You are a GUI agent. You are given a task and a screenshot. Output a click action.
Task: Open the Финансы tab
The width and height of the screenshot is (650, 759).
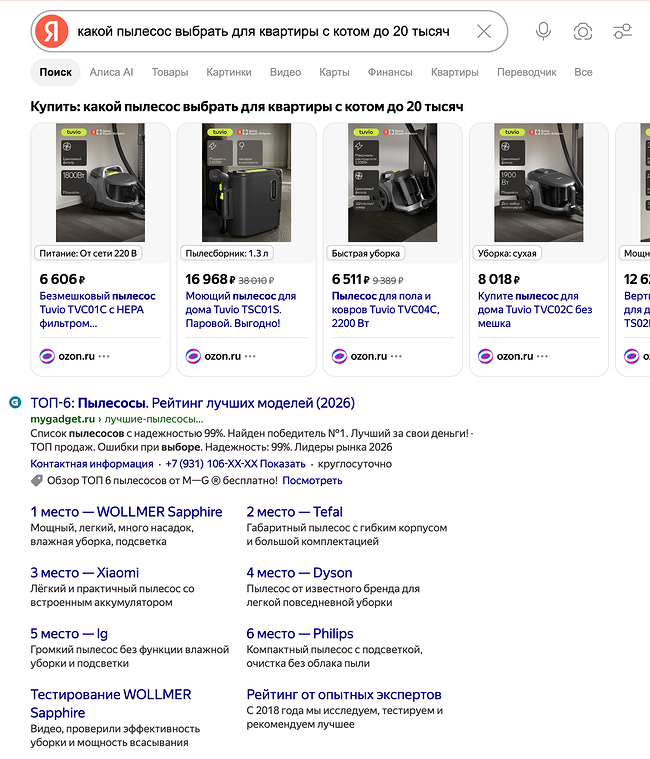tap(390, 72)
